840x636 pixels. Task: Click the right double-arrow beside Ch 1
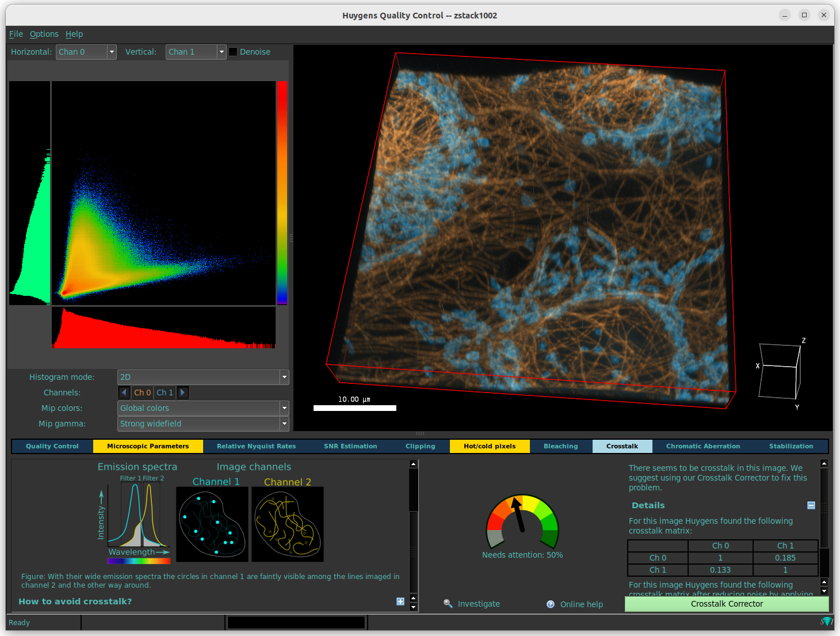point(182,393)
